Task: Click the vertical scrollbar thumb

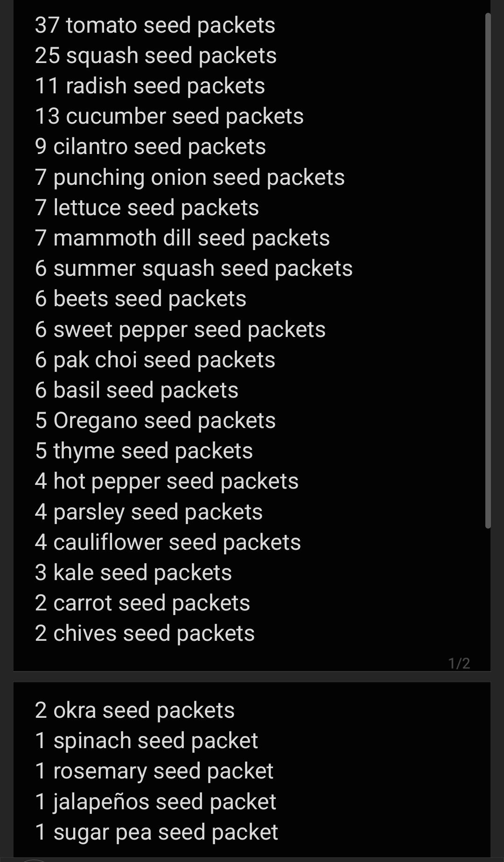Action: tap(488, 271)
